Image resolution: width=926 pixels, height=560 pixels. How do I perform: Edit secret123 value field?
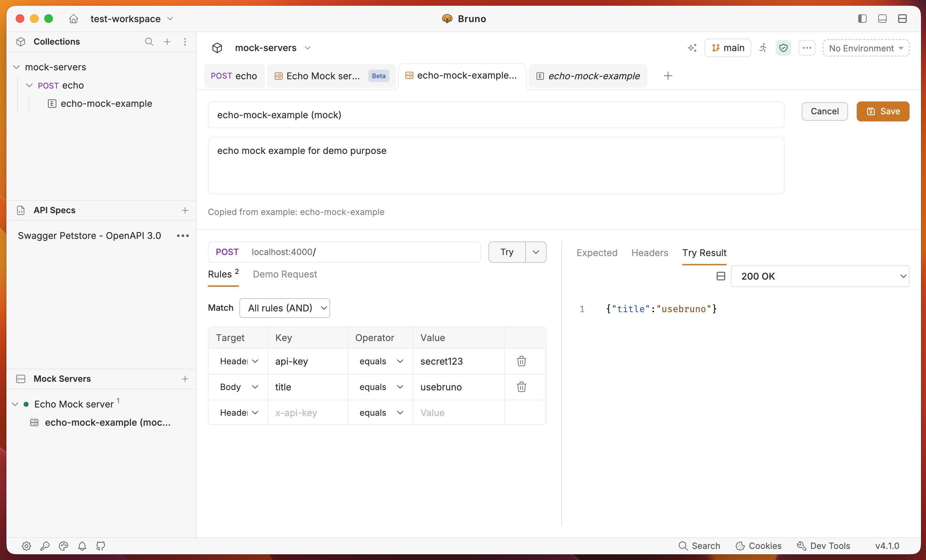[x=459, y=361]
